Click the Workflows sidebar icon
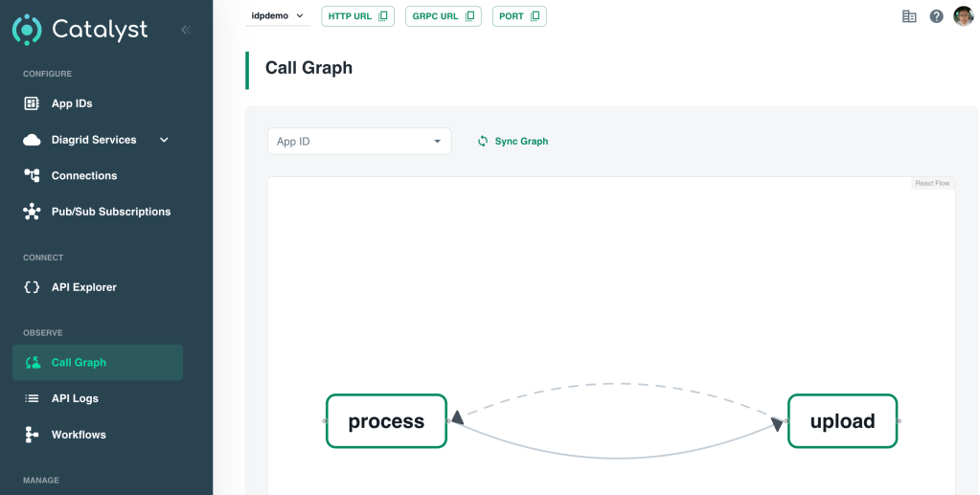Viewport: 980px width, 495px height. coord(32,435)
